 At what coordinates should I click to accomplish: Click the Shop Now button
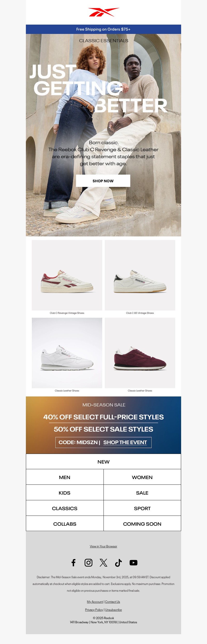coord(103,181)
